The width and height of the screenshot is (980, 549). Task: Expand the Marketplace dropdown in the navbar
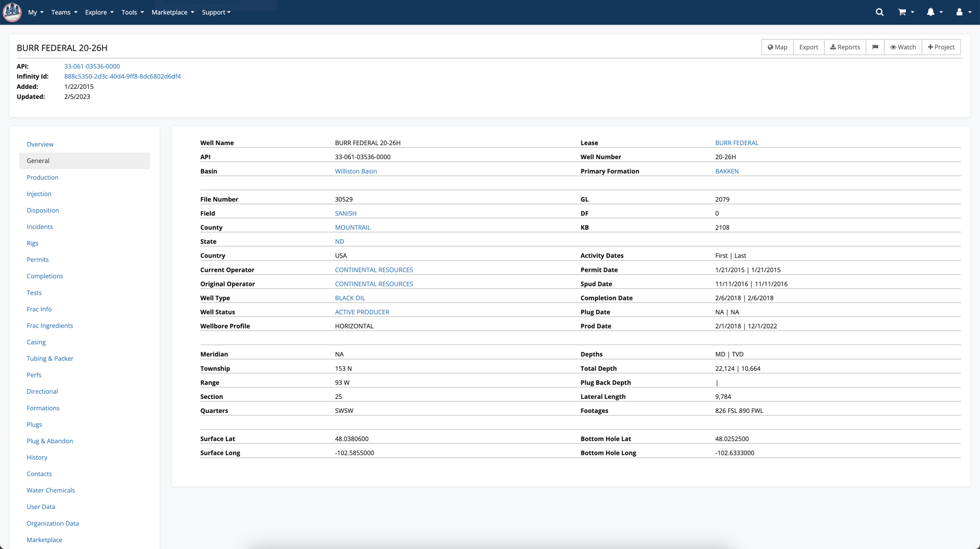(x=172, y=12)
